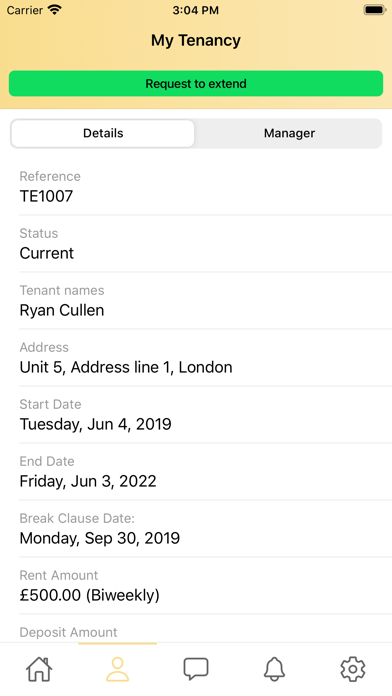Select the Details segment
Image resolution: width=392 pixels, height=696 pixels.
tap(103, 133)
